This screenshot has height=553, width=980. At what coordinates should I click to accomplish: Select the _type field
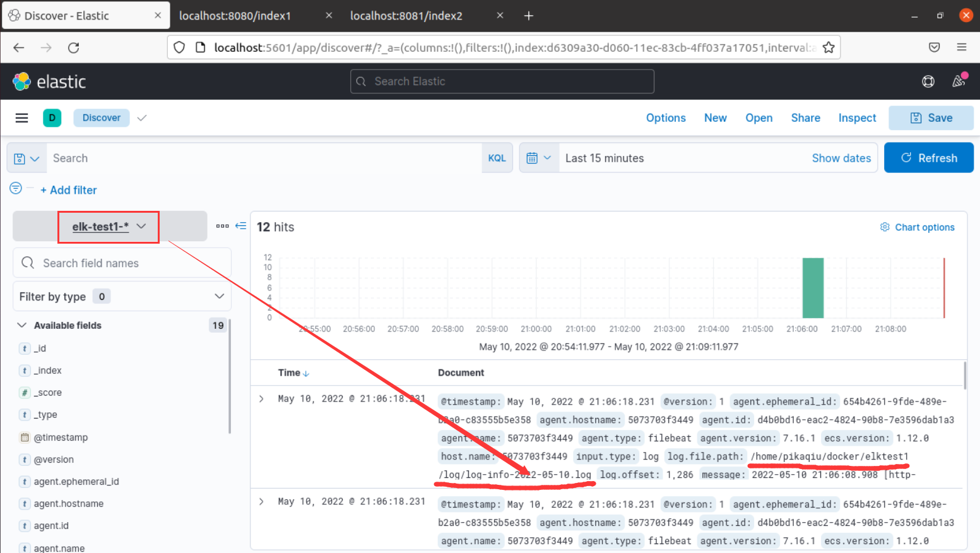45,415
